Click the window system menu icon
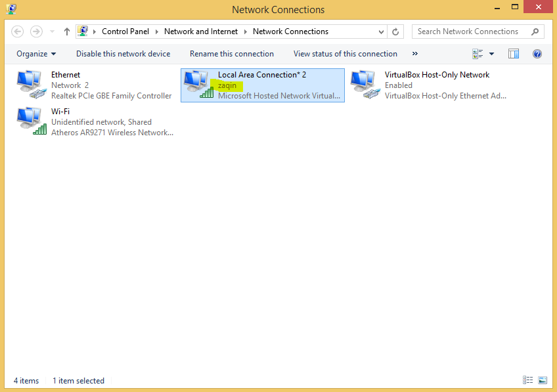The height and width of the screenshot is (392, 557). [x=11, y=9]
